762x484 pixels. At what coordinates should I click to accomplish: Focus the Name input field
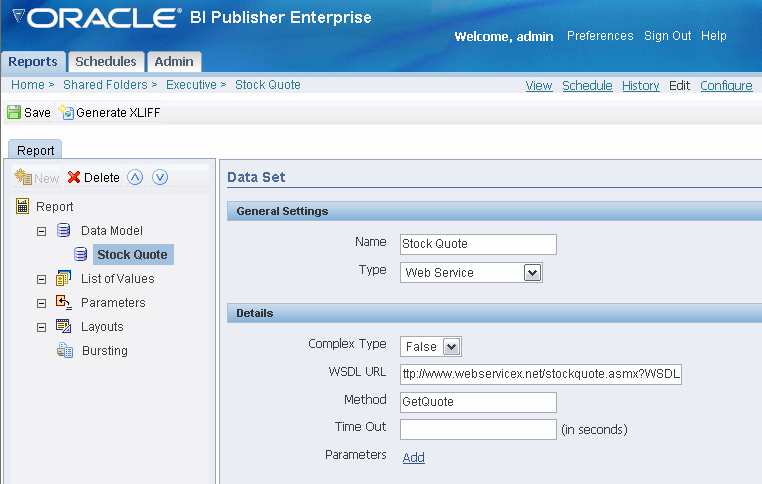478,244
